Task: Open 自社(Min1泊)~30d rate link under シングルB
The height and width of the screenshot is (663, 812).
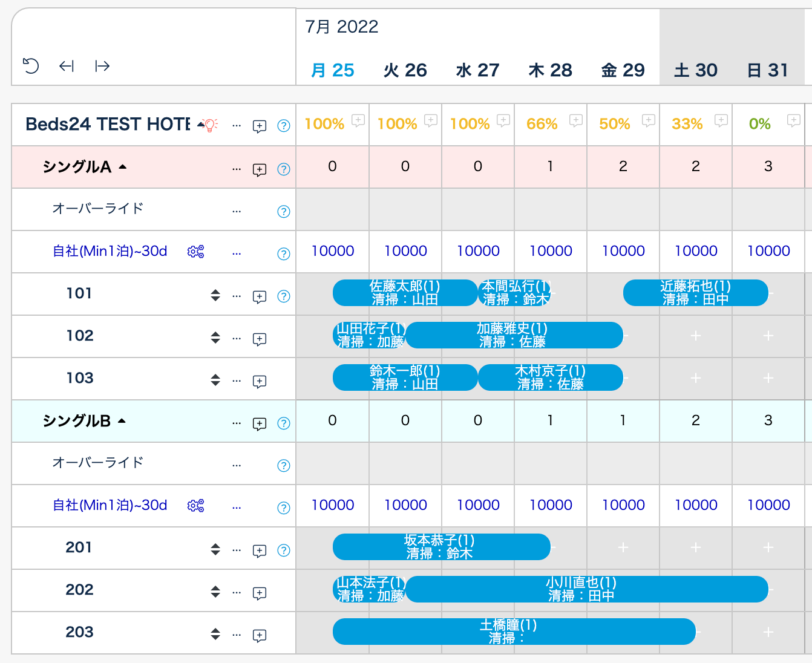Action: point(110,505)
